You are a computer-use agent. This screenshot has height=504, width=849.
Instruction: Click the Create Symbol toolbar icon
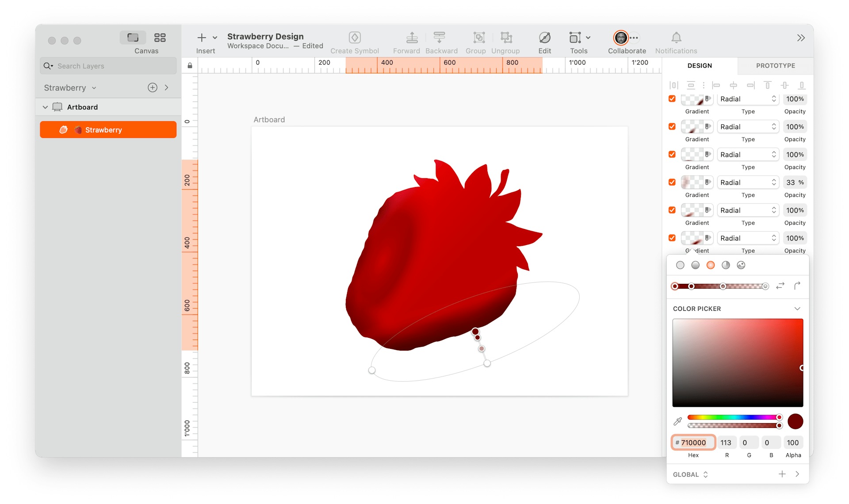pyautogui.click(x=355, y=38)
